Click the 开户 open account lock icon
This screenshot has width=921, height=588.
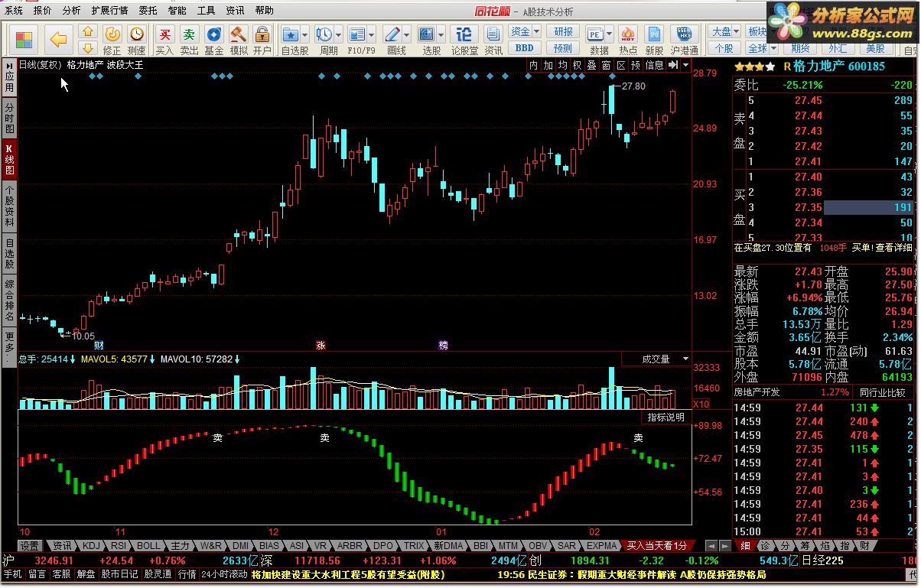[x=262, y=41]
